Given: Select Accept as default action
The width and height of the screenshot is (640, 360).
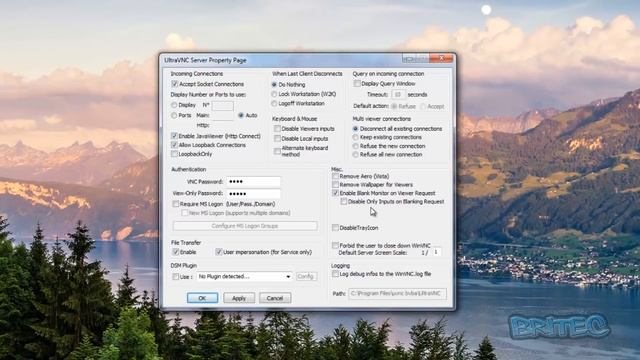Looking at the screenshot, I should coord(423,107).
